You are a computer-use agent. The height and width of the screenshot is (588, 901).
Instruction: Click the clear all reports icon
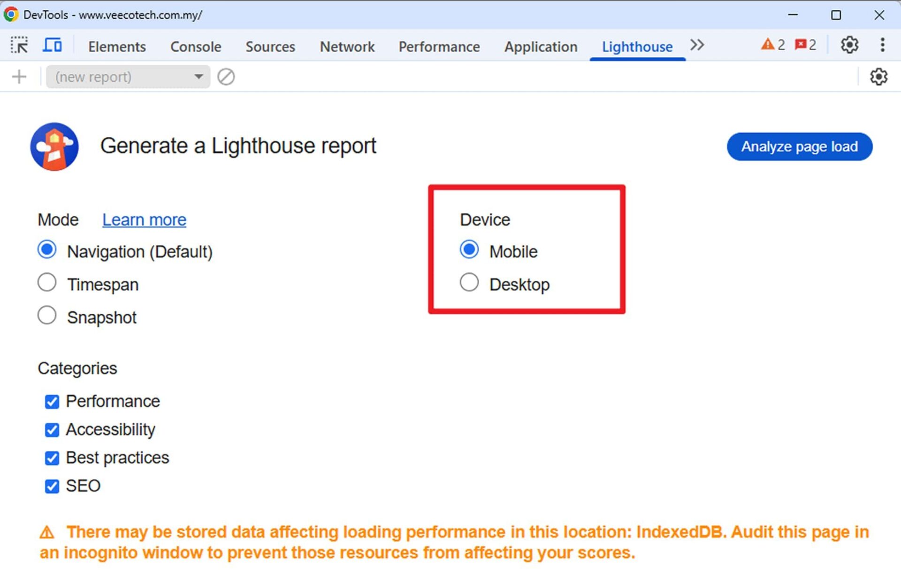tap(226, 76)
